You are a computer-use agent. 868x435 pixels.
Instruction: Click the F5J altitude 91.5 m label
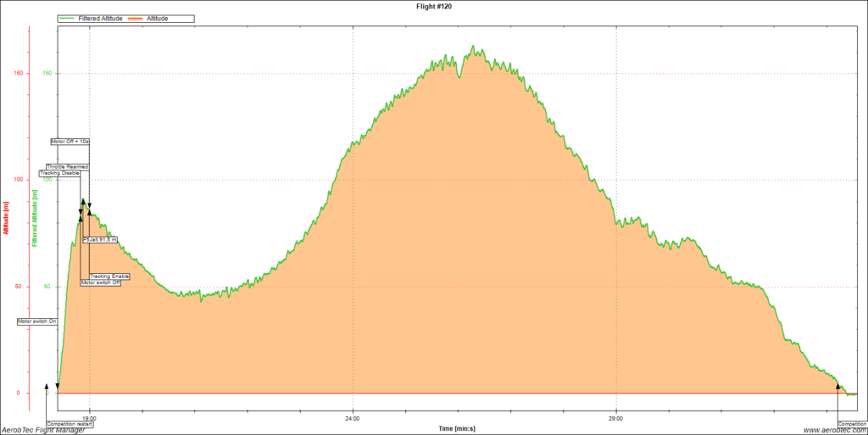(100, 240)
